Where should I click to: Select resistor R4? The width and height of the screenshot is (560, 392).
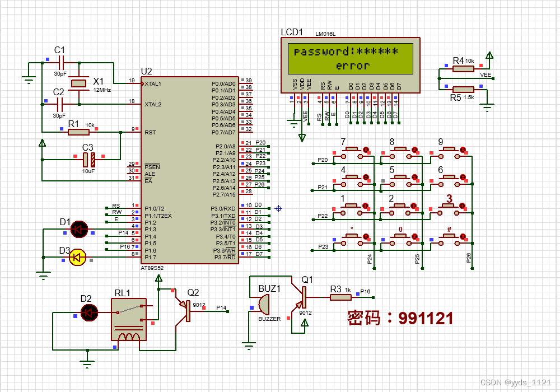click(463, 69)
